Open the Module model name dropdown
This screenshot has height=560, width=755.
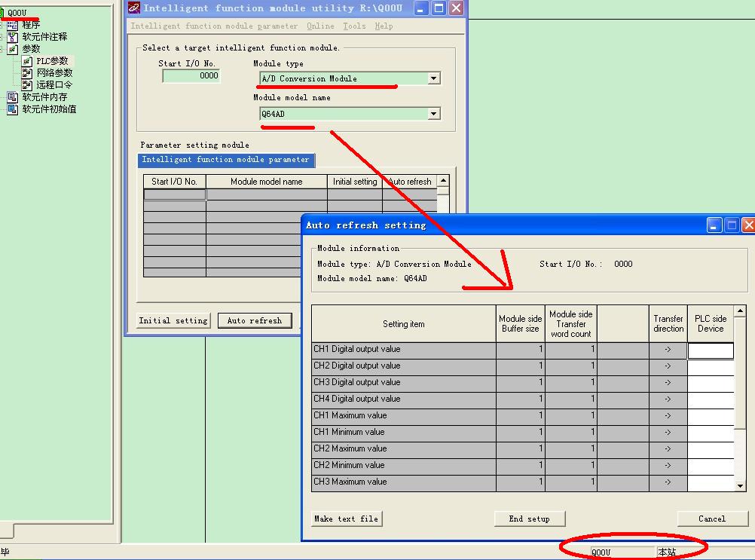point(433,114)
